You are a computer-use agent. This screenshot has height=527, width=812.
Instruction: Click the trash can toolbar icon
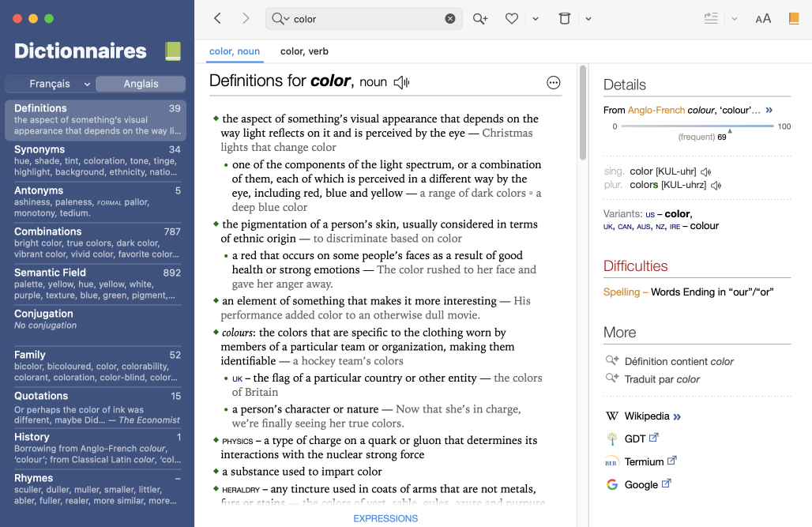pyautogui.click(x=564, y=19)
